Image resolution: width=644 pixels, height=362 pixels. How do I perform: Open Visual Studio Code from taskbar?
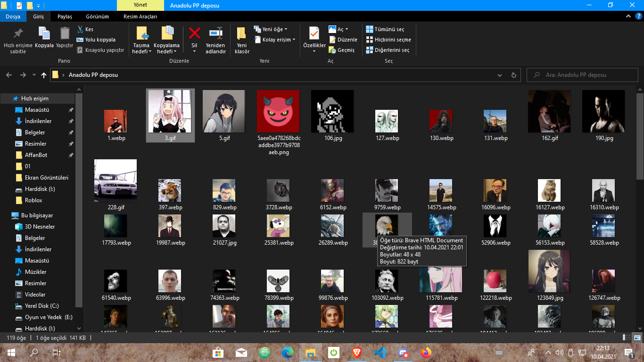[x=380, y=352]
